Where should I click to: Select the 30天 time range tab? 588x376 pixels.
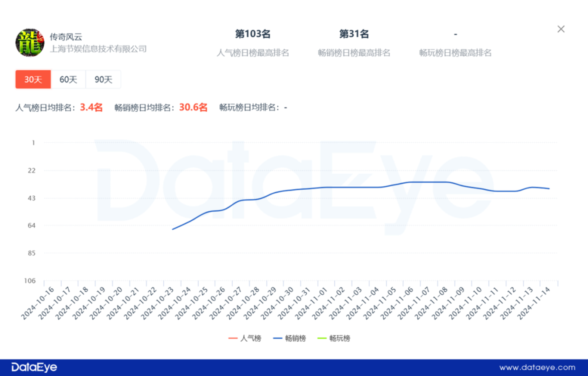tap(33, 79)
